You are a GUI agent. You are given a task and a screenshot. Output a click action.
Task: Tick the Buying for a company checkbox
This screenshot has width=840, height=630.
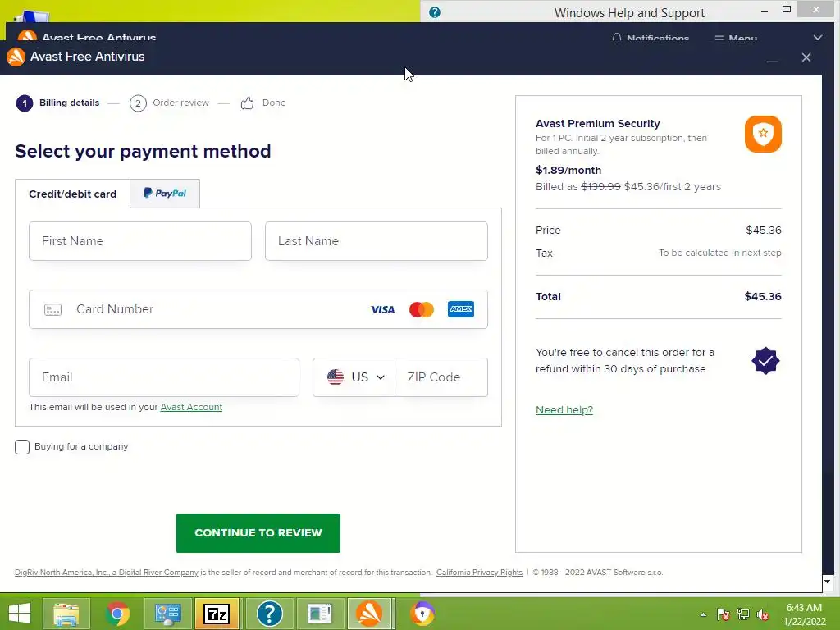tap(22, 447)
